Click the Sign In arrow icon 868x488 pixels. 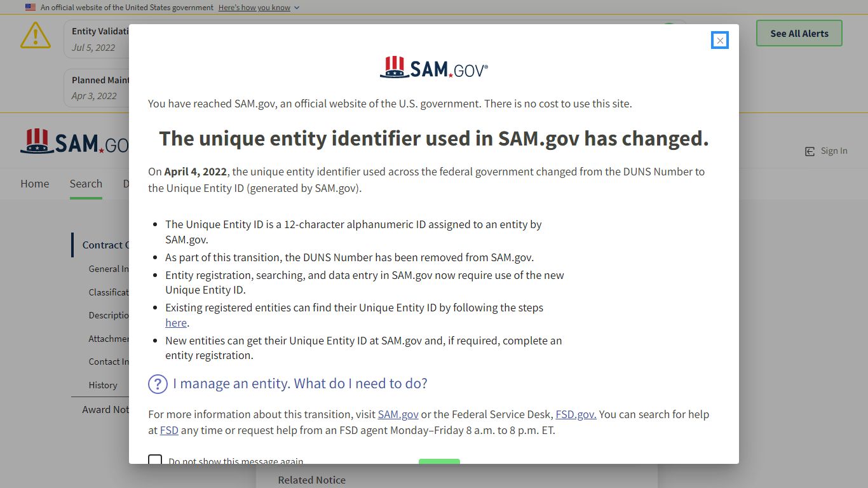pyautogui.click(x=810, y=151)
